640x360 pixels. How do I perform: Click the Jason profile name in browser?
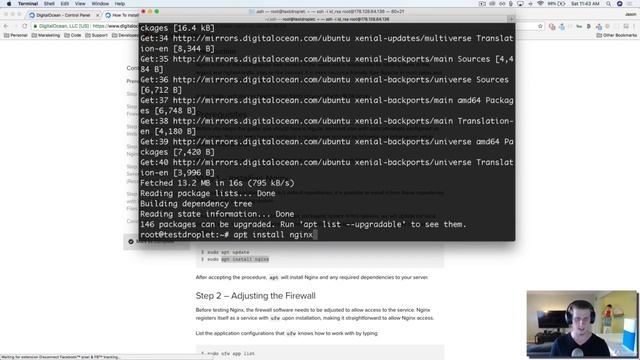pos(630,14)
